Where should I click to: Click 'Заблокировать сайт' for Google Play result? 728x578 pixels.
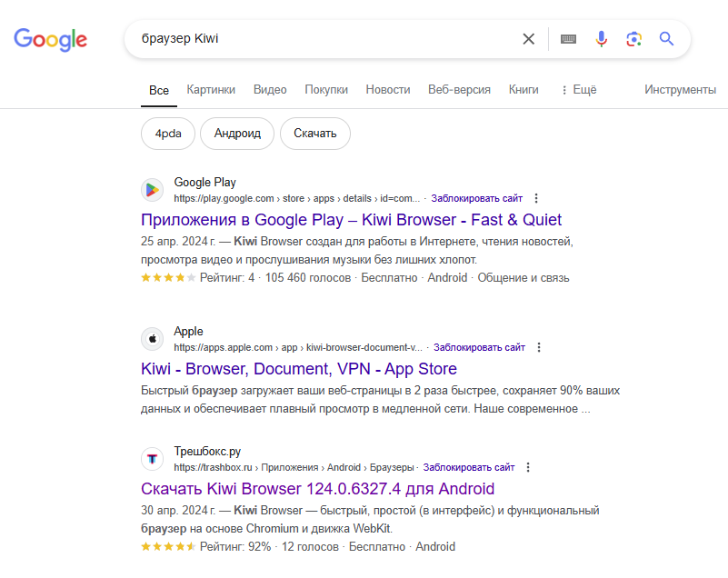point(477,199)
